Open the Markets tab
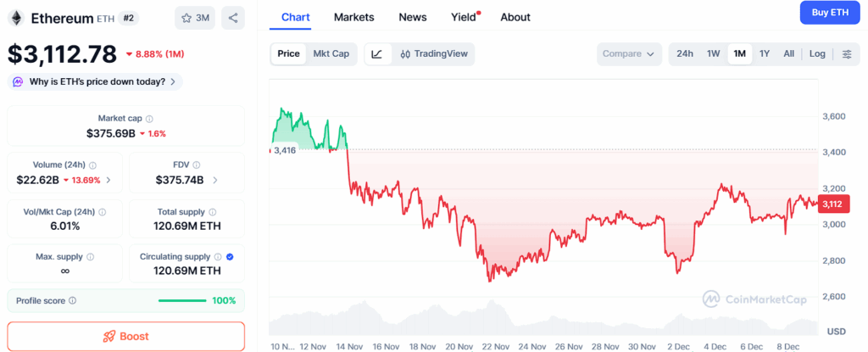The width and height of the screenshot is (868, 352). [x=353, y=17]
